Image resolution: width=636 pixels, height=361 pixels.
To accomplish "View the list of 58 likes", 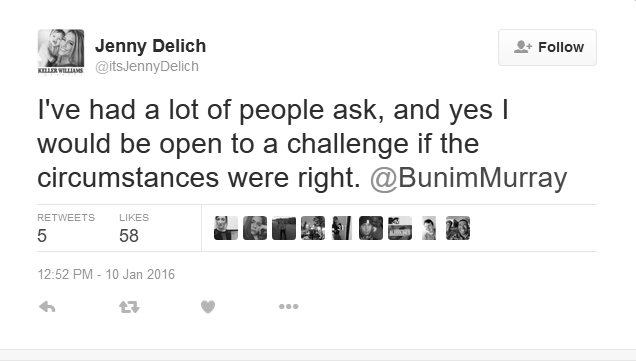I will click(x=134, y=228).
